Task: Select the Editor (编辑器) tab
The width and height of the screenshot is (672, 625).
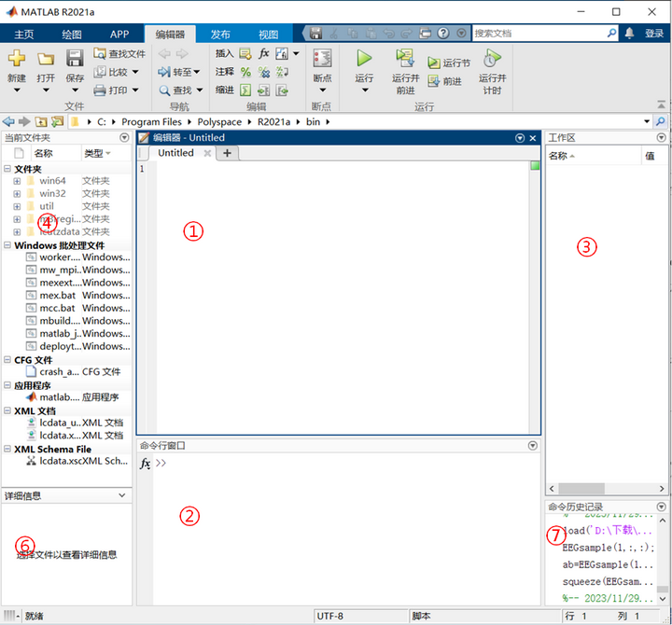Action: pyautogui.click(x=170, y=34)
